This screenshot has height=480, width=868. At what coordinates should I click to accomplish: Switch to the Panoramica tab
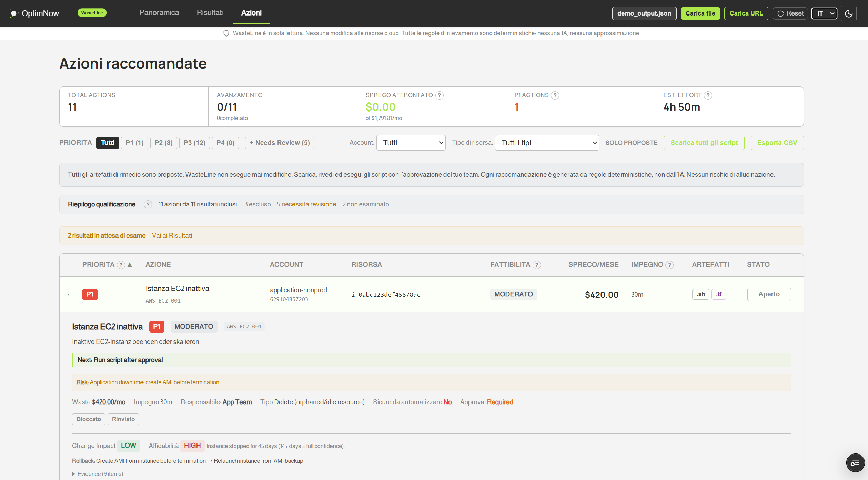coord(159,13)
